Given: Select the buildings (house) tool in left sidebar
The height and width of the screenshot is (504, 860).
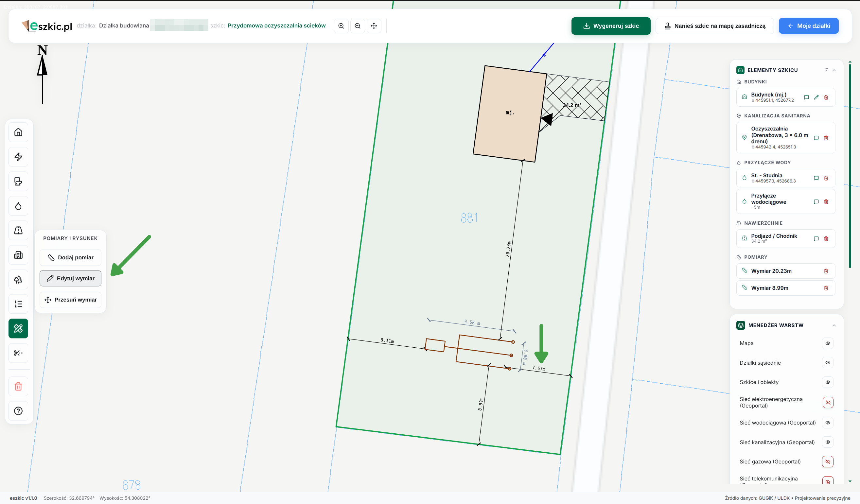Looking at the screenshot, I should [x=18, y=132].
